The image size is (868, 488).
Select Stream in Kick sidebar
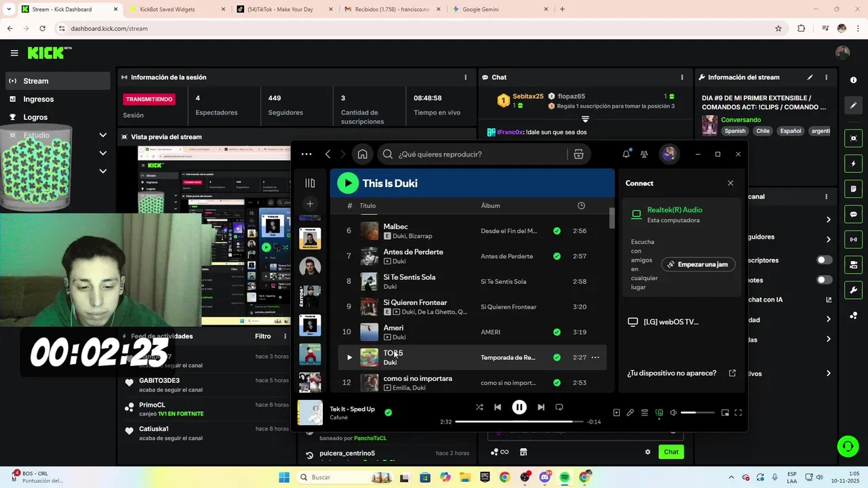point(58,81)
